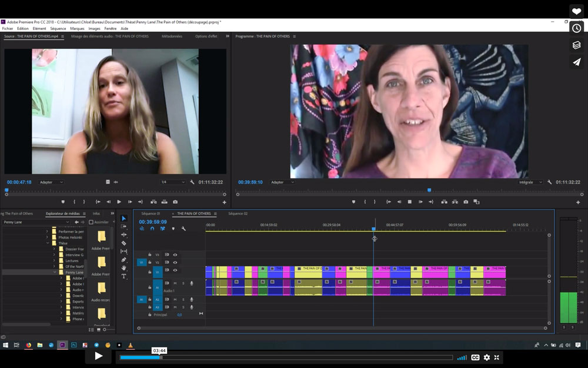588x368 pixels.
Task: Open timeline display settings wrench
Action: (183, 228)
